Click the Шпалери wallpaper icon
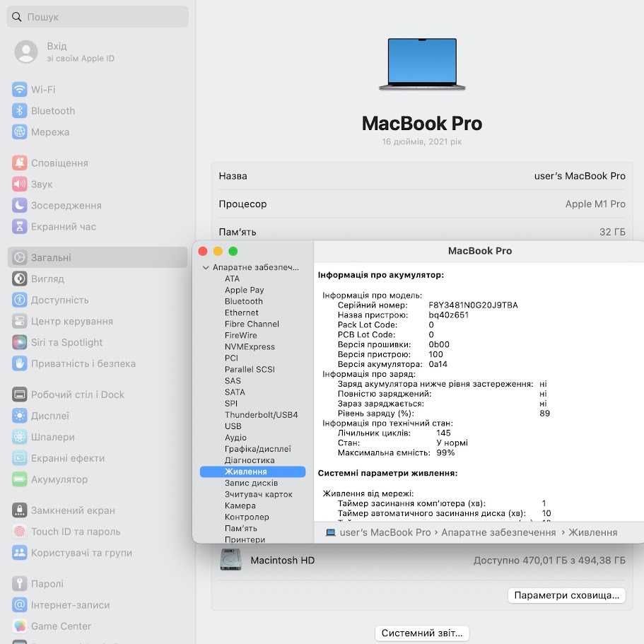Viewport: 644px width, 644px height. click(19, 437)
